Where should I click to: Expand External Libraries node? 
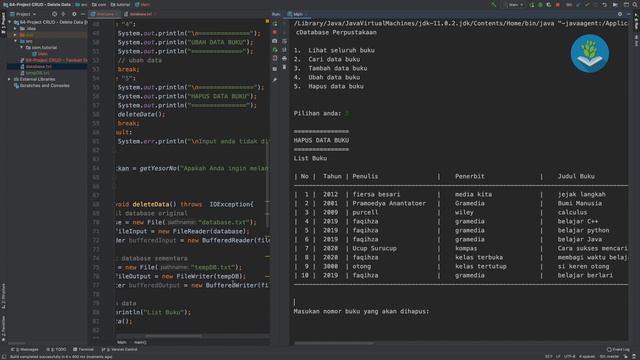(x=9, y=79)
